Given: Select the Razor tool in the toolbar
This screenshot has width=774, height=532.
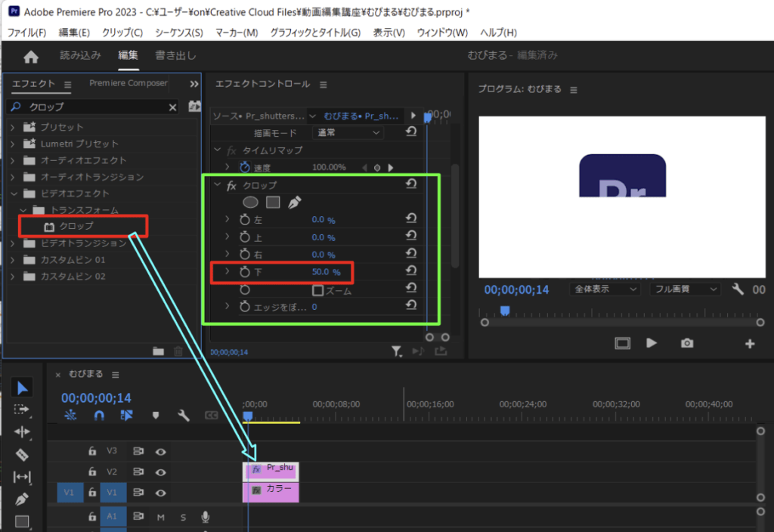Looking at the screenshot, I should (22, 455).
